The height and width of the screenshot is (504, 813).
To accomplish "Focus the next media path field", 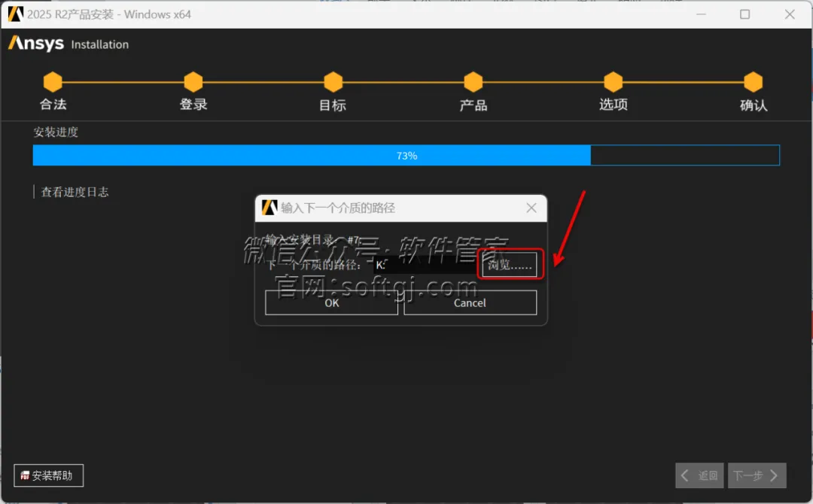I will coord(425,265).
